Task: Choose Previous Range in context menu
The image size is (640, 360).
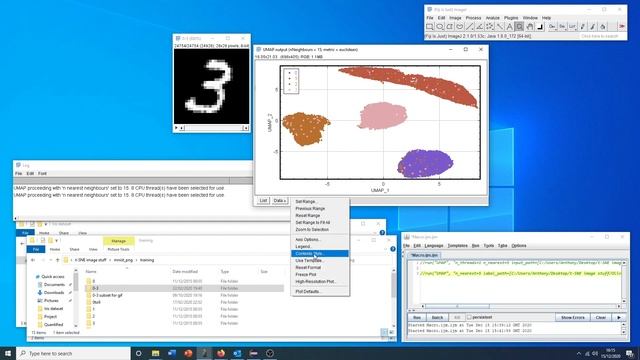Action: click(320, 209)
